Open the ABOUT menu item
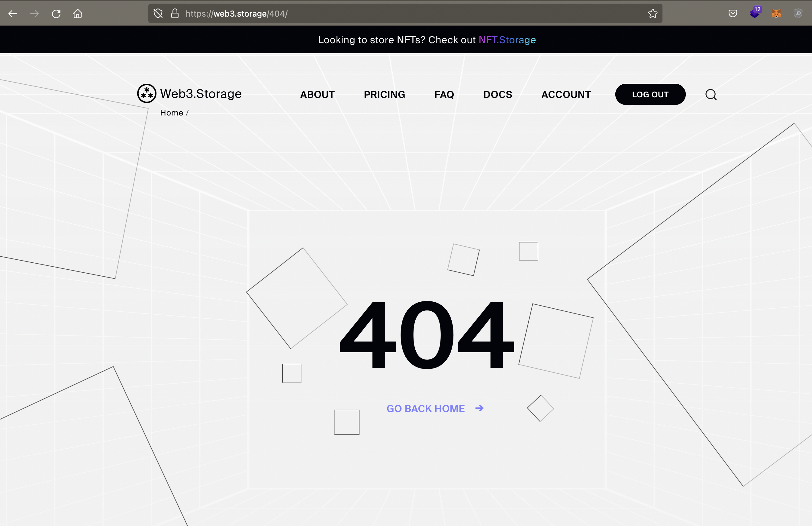This screenshot has width=812, height=526. pyautogui.click(x=317, y=95)
